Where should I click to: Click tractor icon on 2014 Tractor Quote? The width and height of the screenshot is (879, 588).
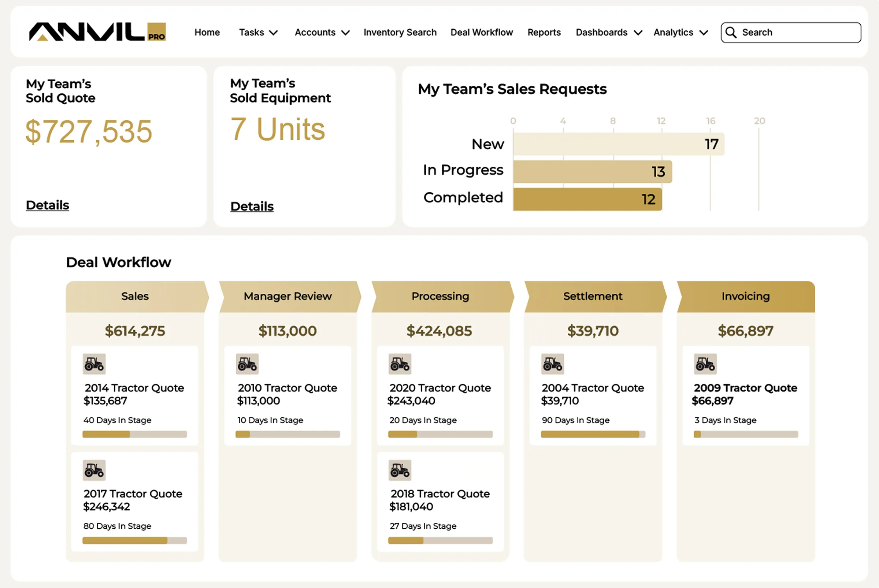[x=94, y=364]
